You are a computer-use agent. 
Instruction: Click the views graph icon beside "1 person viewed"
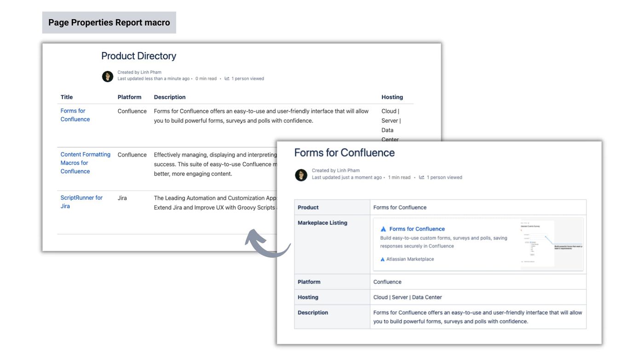point(422,177)
